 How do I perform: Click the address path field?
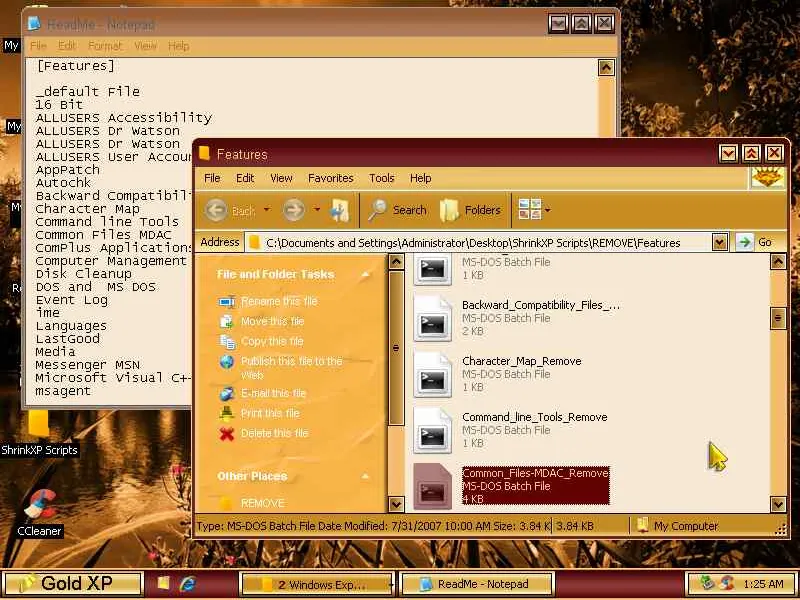[x=480, y=242]
